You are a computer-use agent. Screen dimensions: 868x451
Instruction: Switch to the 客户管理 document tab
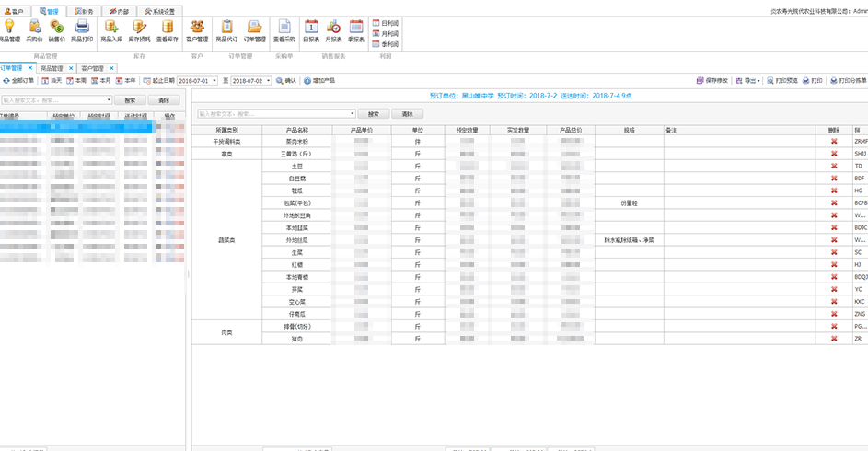click(x=94, y=68)
